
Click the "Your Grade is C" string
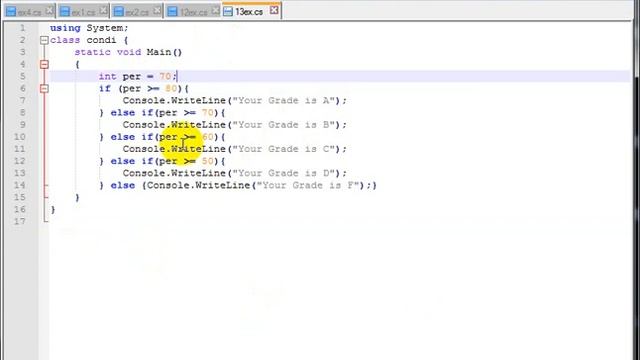(283, 149)
